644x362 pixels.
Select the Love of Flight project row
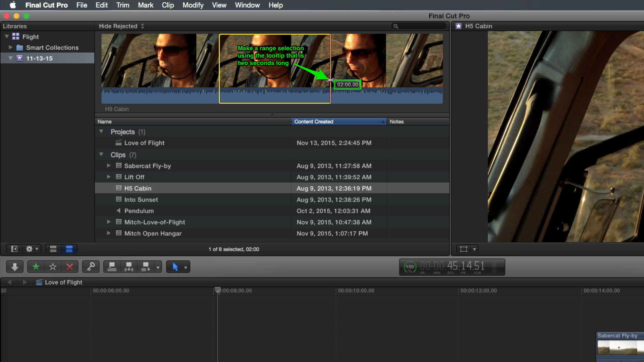click(272, 143)
